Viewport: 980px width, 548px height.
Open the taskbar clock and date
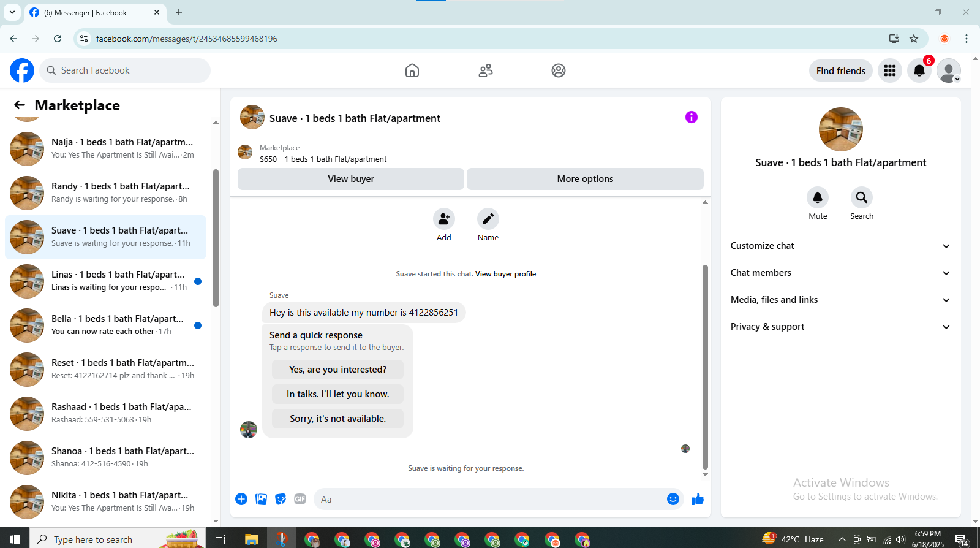[x=927, y=539]
